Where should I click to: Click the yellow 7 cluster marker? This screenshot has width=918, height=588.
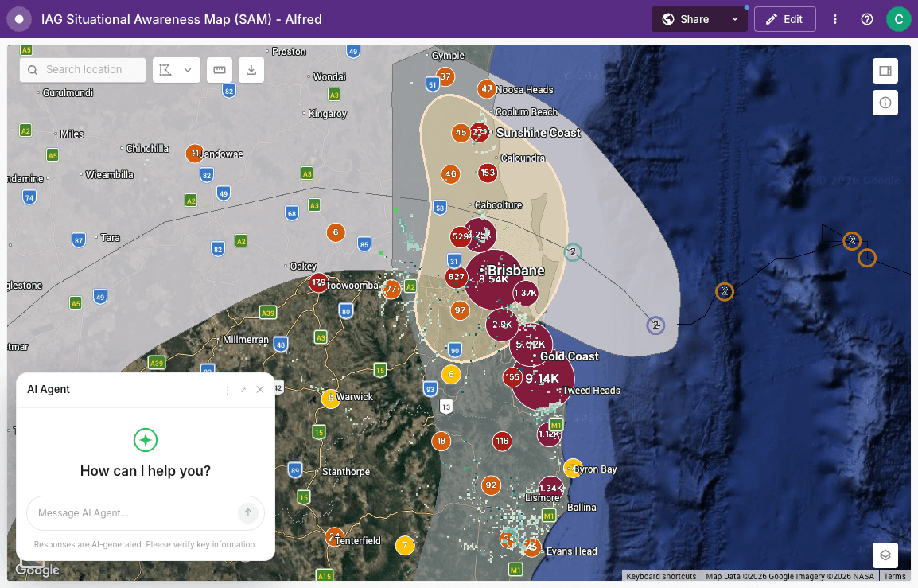[x=405, y=545]
